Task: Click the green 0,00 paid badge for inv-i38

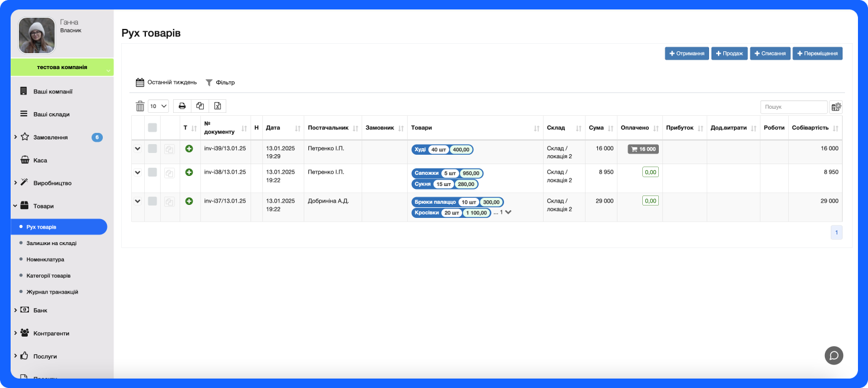Action: (650, 172)
